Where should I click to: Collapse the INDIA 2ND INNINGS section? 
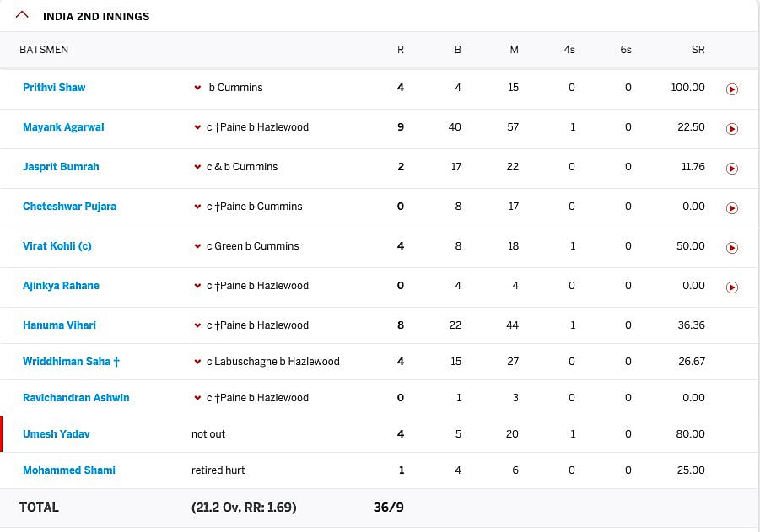point(20,13)
